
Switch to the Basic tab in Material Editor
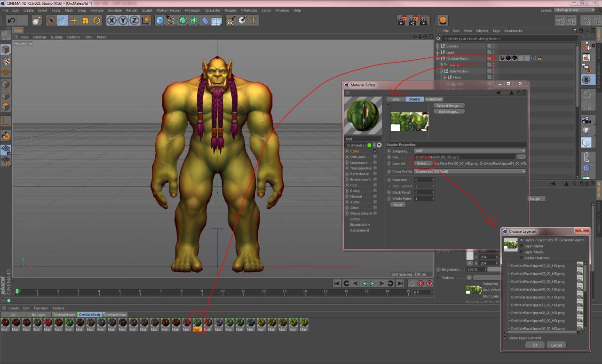(x=396, y=99)
